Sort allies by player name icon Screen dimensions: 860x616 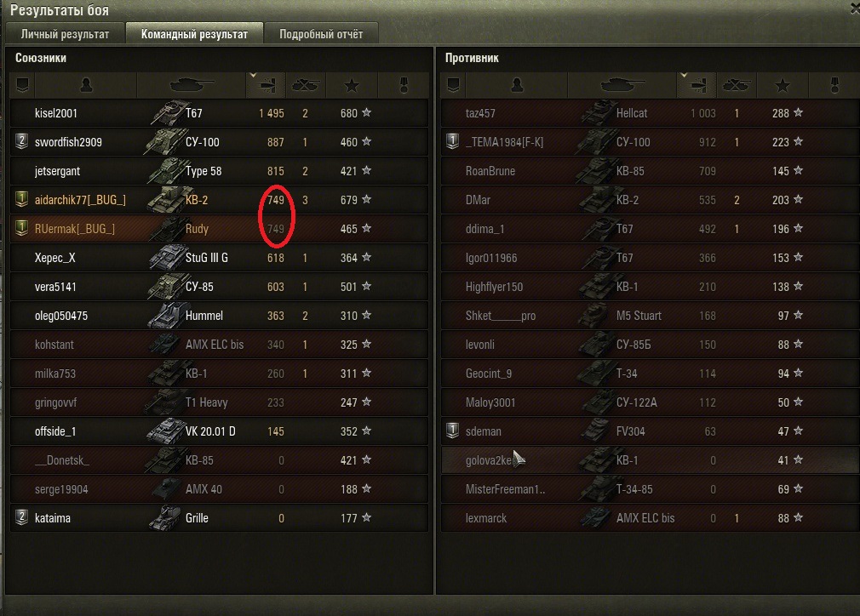click(86, 85)
